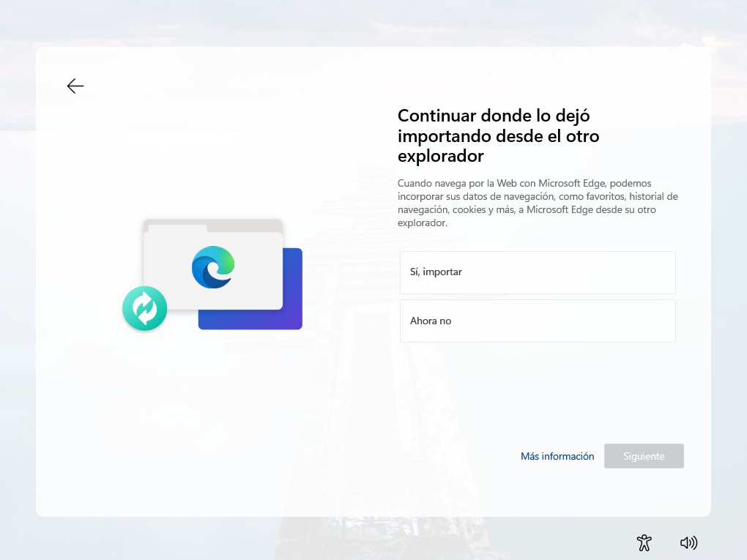
Task: Open the Accessibility options icon
Action: coord(644,542)
